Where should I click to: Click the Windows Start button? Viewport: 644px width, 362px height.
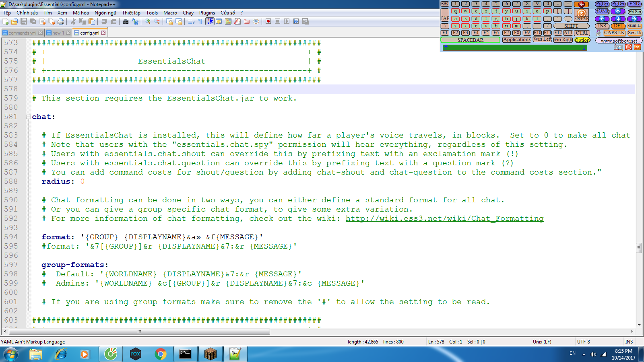[11, 354]
